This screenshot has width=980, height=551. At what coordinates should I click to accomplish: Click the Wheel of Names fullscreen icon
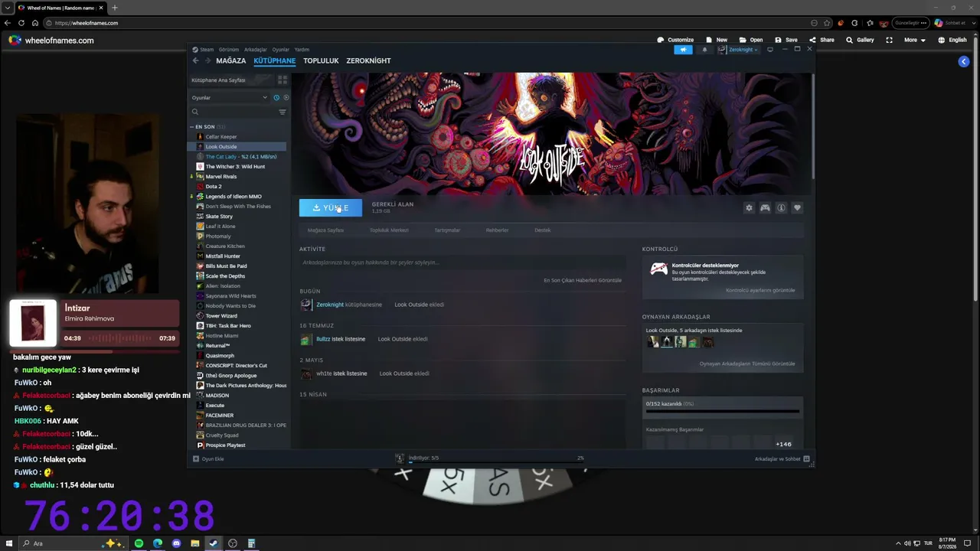click(x=889, y=40)
